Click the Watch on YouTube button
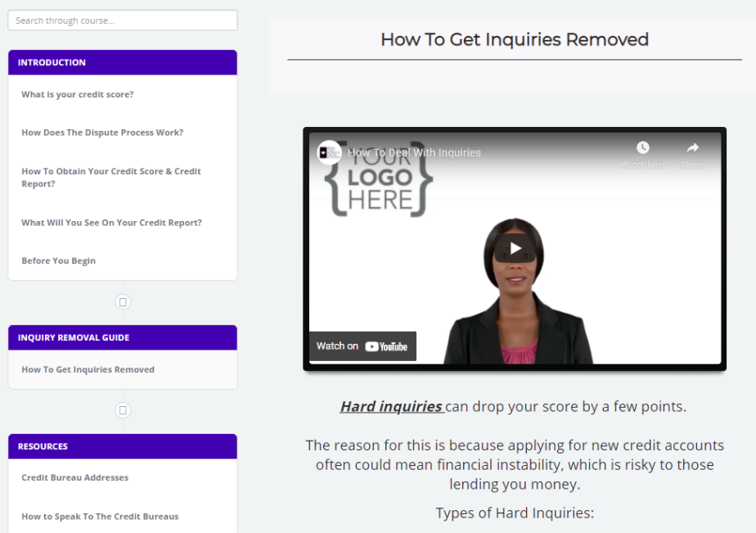 coord(362,346)
